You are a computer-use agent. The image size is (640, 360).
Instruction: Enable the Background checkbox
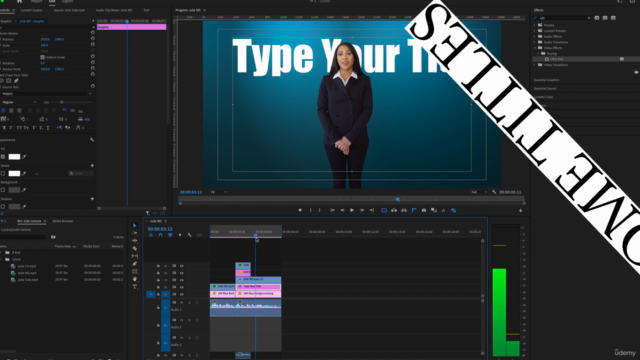click(3, 190)
